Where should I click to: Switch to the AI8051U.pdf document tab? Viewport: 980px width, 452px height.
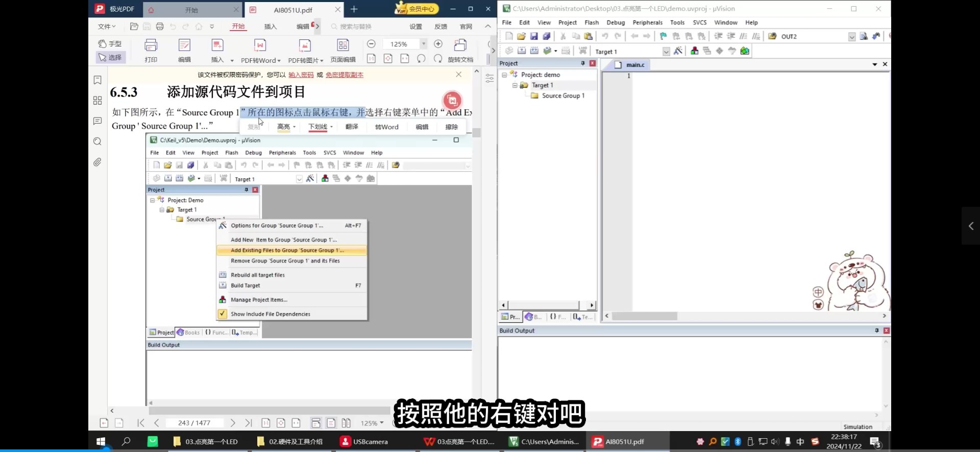[x=293, y=10]
